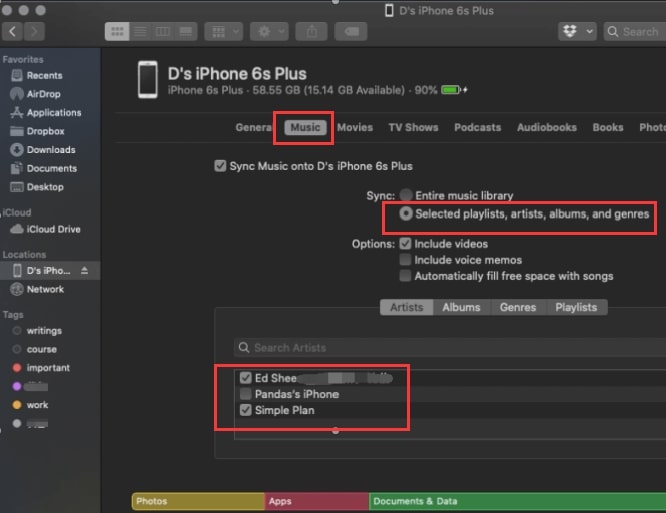
Task: Select the orange work tag
Action: (37, 405)
